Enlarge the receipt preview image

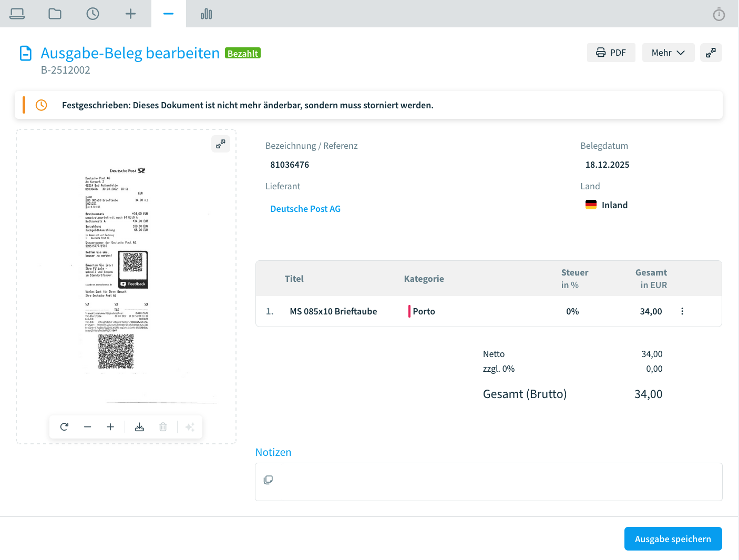(x=221, y=144)
